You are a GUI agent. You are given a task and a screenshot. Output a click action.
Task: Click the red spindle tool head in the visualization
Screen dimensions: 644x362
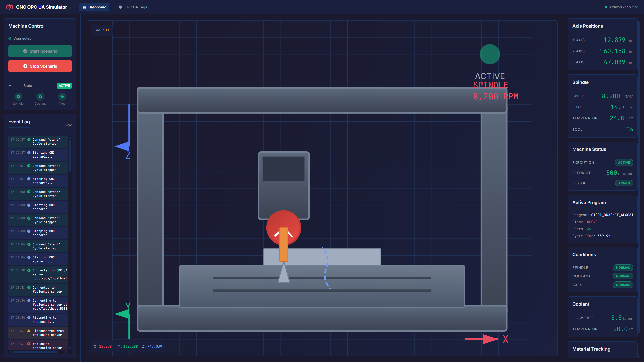283,227
